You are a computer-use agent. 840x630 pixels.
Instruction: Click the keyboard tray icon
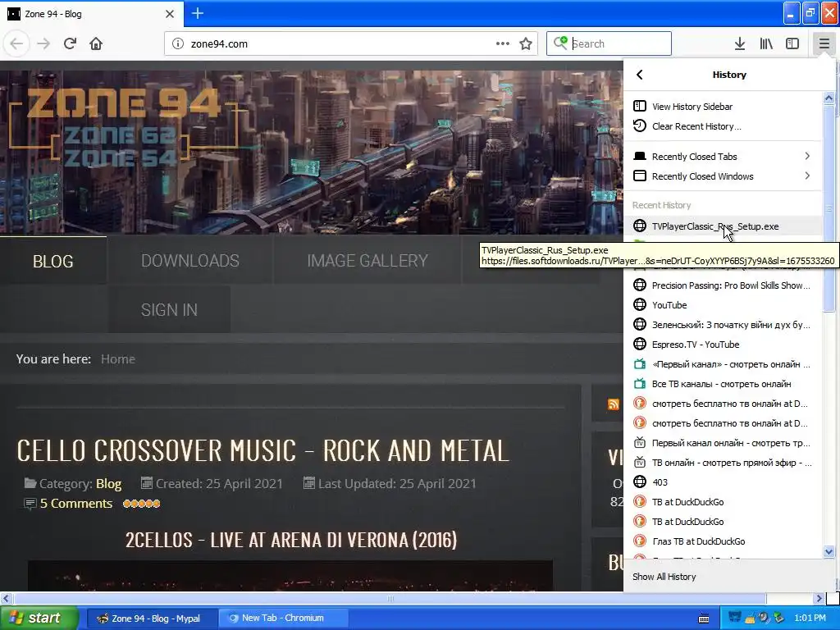pos(704,619)
